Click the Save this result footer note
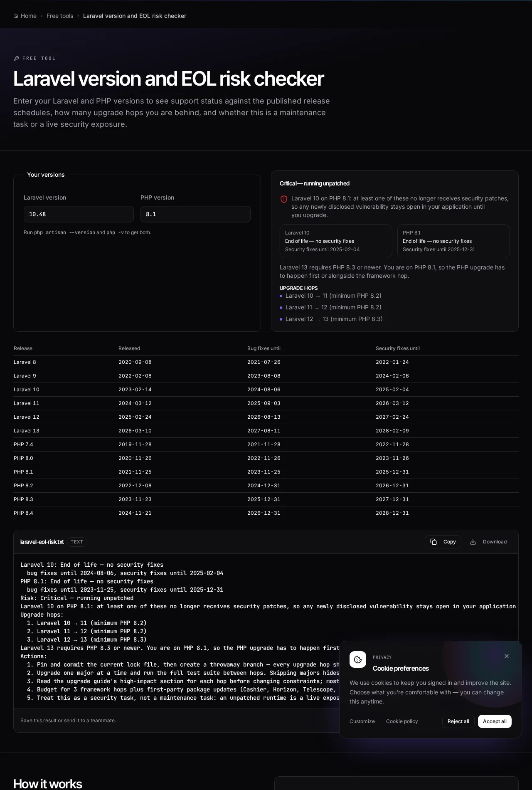This screenshot has height=790, width=532. point(68,721)
